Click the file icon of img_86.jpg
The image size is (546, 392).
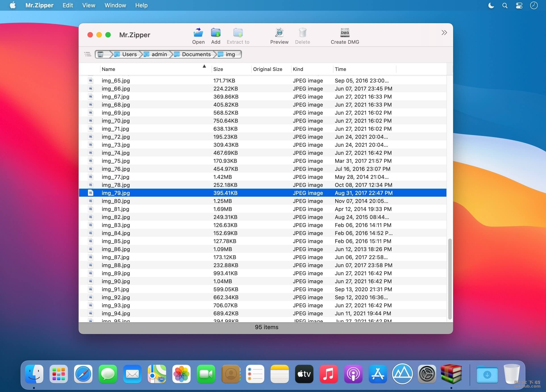[x=91, y=249]
